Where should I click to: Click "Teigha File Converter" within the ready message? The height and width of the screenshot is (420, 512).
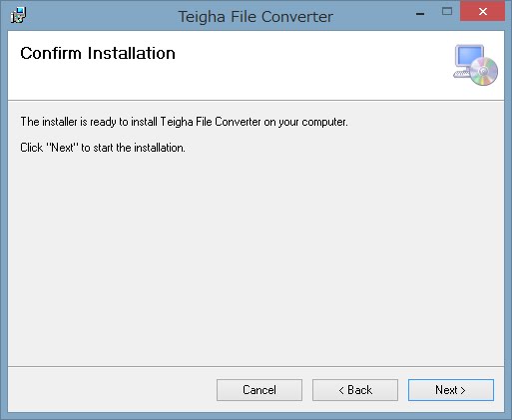211,122
